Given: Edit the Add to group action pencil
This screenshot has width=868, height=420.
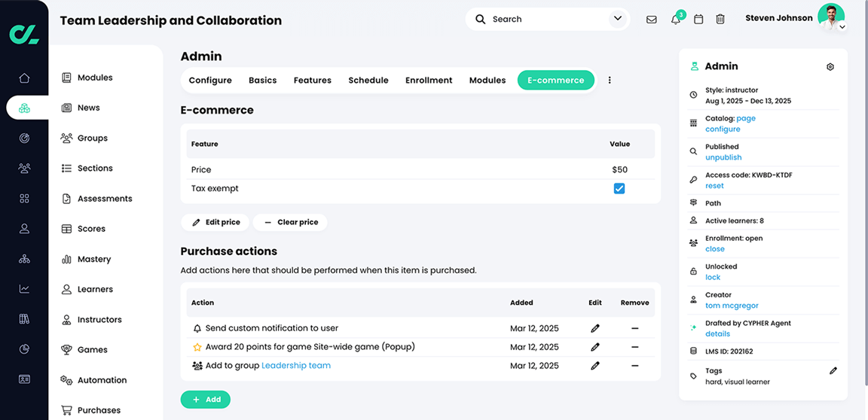Looking at the screenshot, I should pos(595,365).
